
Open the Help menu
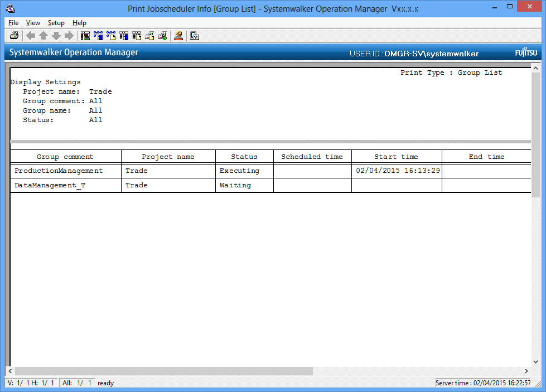79,23
